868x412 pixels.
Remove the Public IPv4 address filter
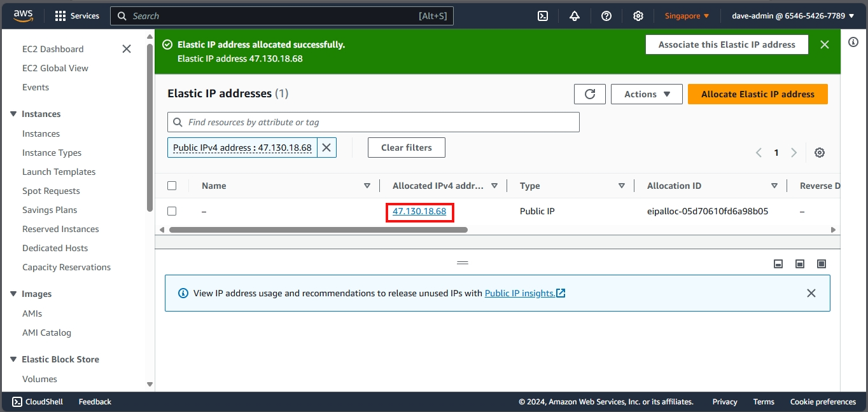point(326,148)
